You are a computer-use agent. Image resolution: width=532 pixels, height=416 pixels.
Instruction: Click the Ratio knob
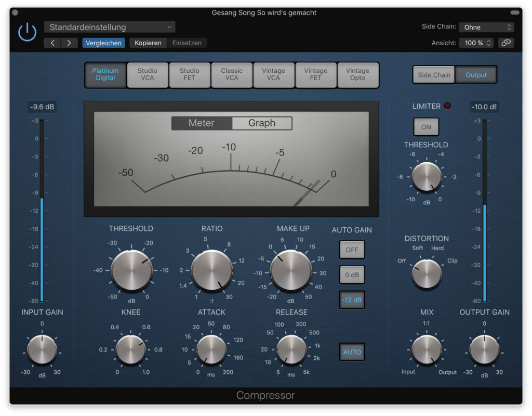(x=212, y=270)
